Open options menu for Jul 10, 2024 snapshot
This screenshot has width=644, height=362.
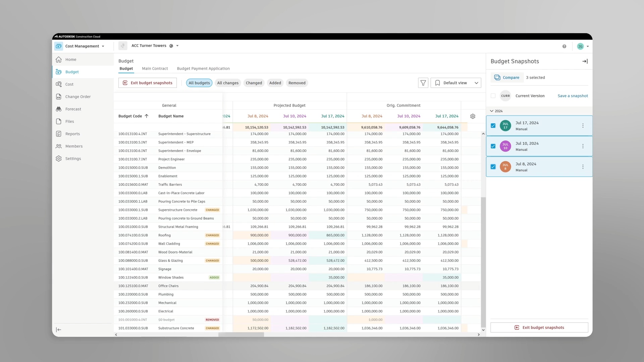pyautogui.click(x=583, y=146)
